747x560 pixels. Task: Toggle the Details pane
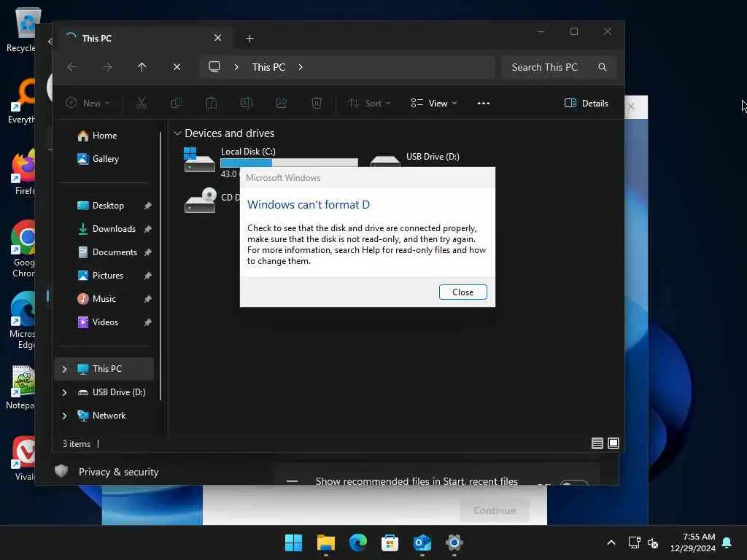[x=587, y=103]
